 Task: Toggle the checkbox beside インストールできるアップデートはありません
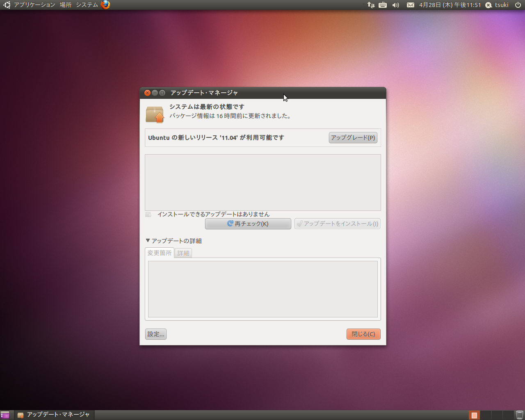[148, 214]
